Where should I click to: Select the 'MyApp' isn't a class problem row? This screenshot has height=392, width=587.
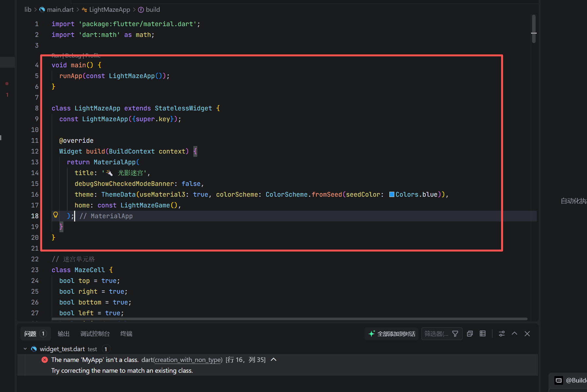pyautogui.click(x=278, y=360)
